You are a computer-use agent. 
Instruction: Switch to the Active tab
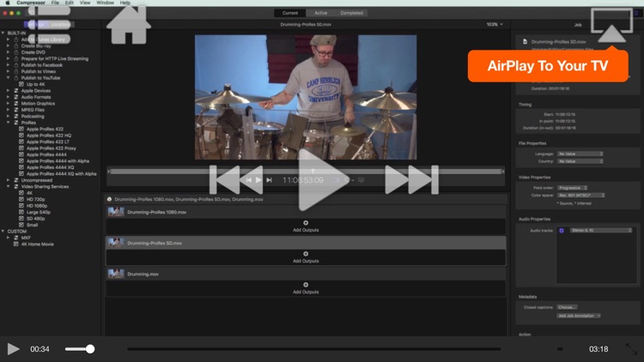click(321, 13)
